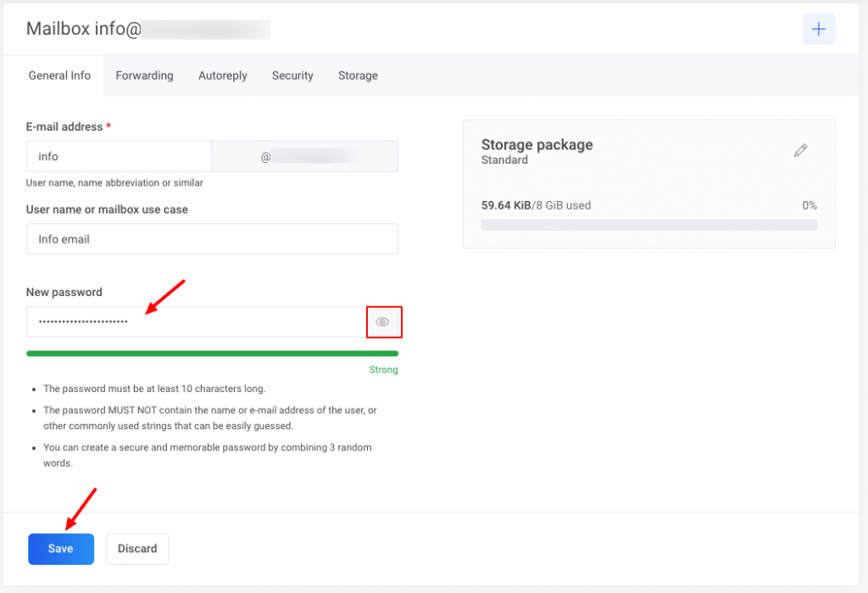Click the e-mail address field containing 'info'
Image resolution: width=868 pixels, height=593 pixels.
point(119,157)
